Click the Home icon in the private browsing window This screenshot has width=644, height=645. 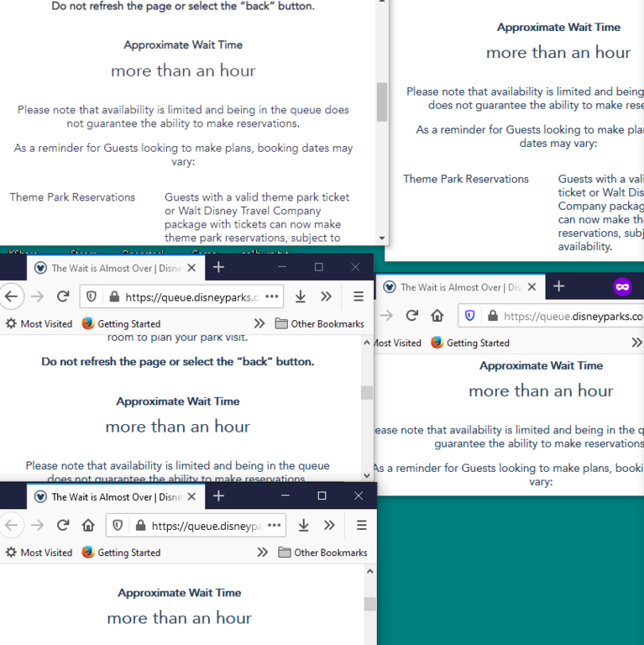(437, 316)
